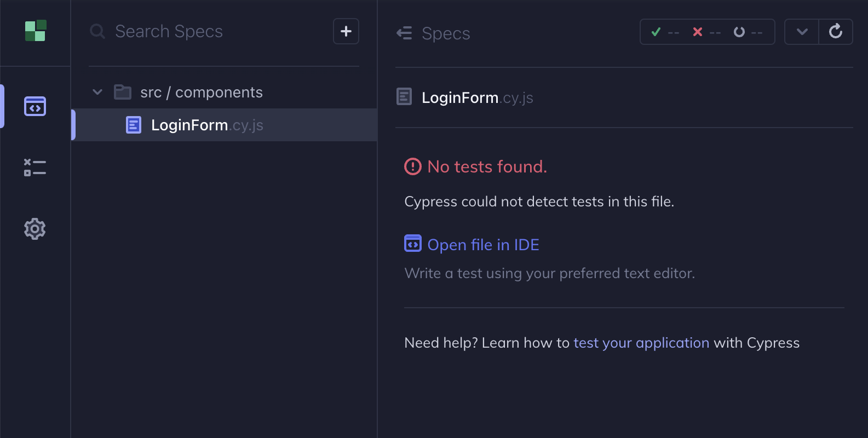Click the failed tests X counter
The width and height of the screenshot is (868, 438).
coord(706,32)
